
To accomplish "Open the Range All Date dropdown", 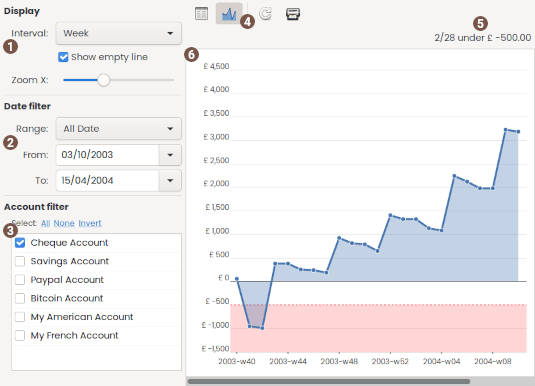I will [118, 129].
